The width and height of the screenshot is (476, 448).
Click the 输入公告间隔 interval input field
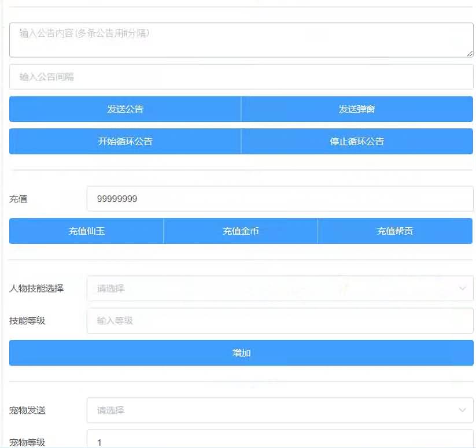tap(241, 76)
